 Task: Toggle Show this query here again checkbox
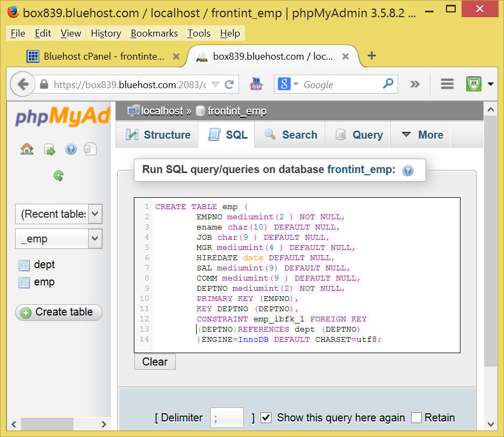point(266,418)
